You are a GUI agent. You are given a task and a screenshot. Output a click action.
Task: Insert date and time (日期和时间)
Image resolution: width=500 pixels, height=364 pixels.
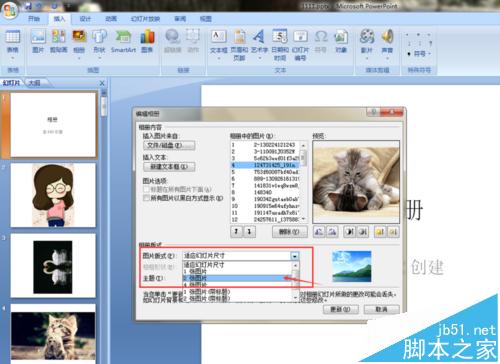280,45
